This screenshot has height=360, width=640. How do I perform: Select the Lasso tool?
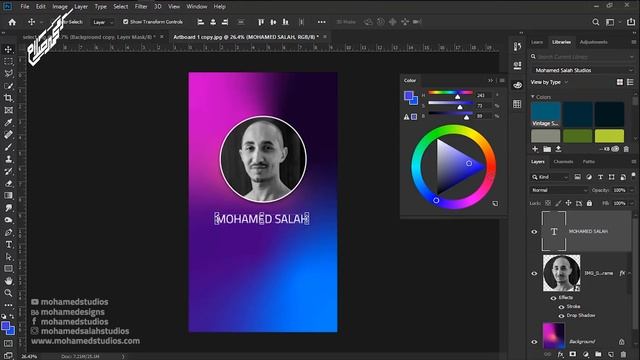click(x=8, y=74)
